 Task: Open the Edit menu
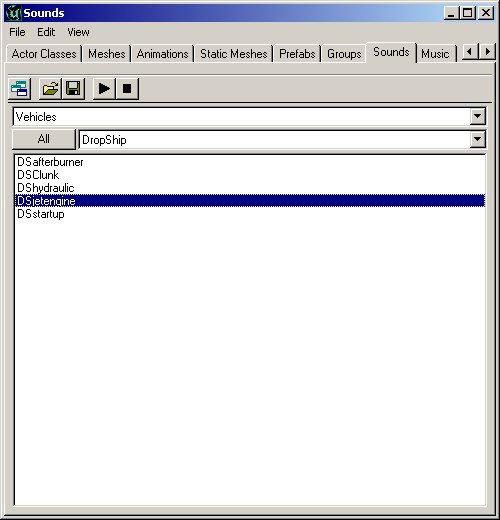pyautogui.click(x=46, y=32)
